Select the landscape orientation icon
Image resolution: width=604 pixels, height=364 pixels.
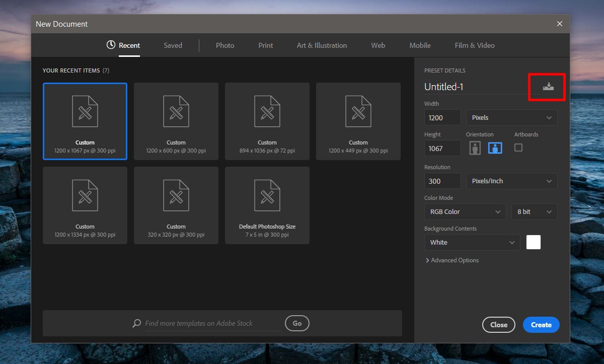pos(495,148)
